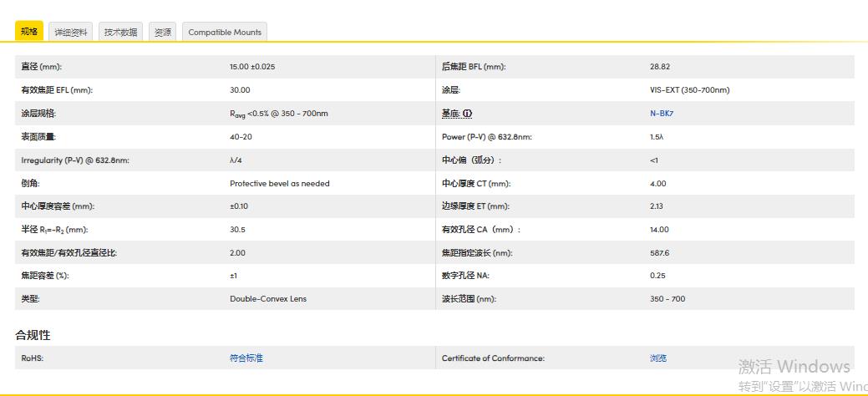Click the 符合标准 RoHS link
868x396 pixels.
click(x=246, y=358)
